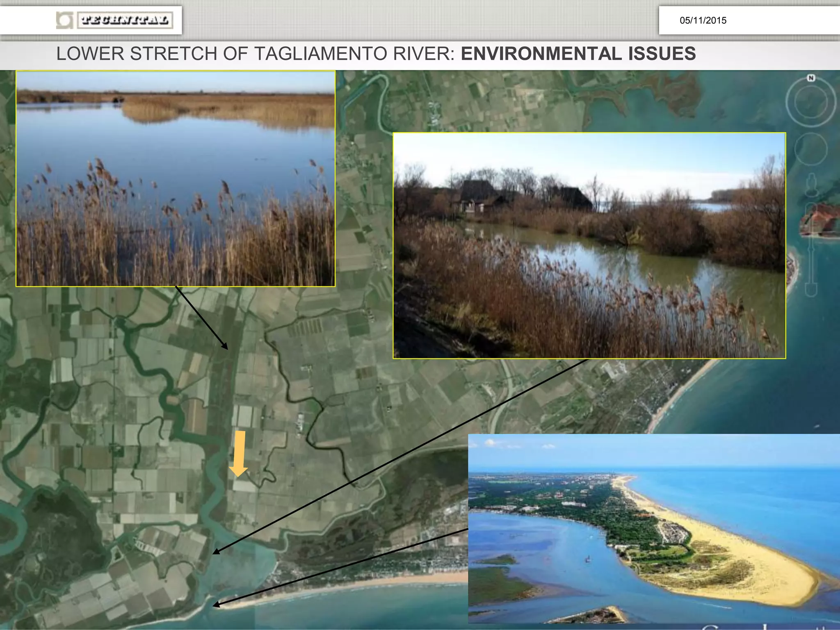Click the faded vertical zoom slider on the map
This screenshot has width=840, height=630.
(811, 249)
